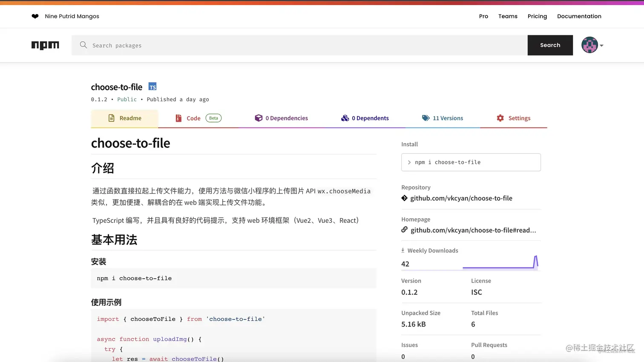Click the wx.chooseMedia inline code
This screenshot has height=362, width=644.
point(344,191)
